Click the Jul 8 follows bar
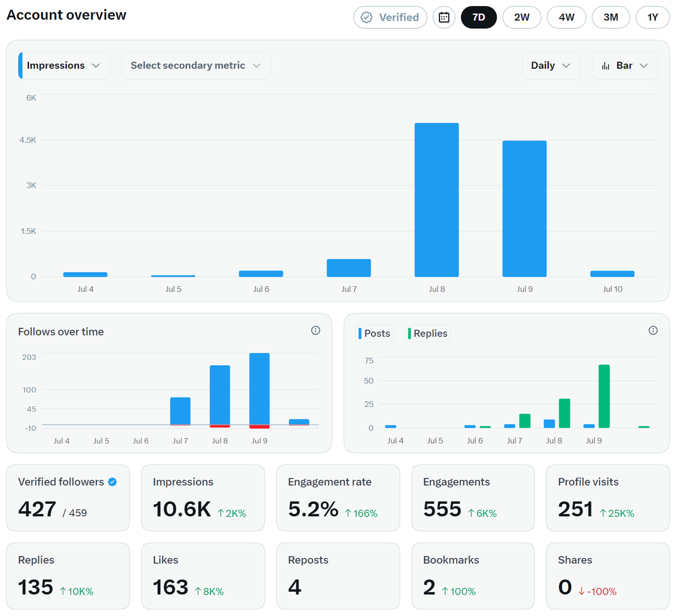676x616 pixels. 220,395
